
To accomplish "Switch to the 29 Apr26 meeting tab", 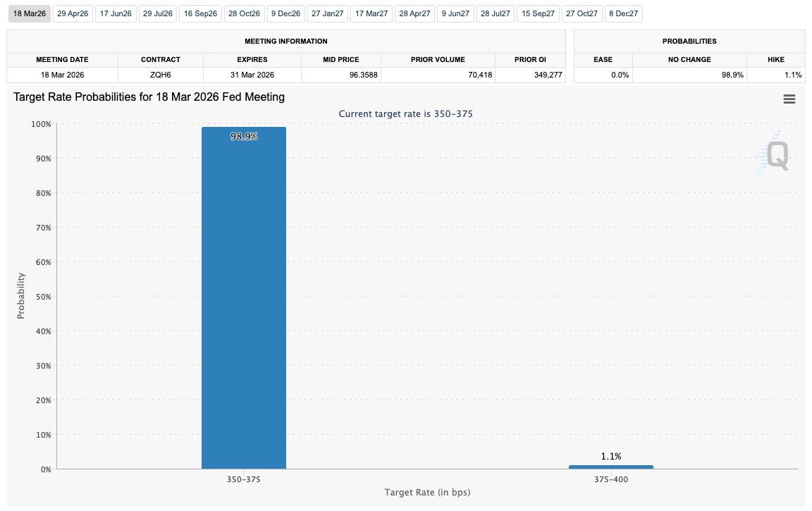I will coord(73,13).
